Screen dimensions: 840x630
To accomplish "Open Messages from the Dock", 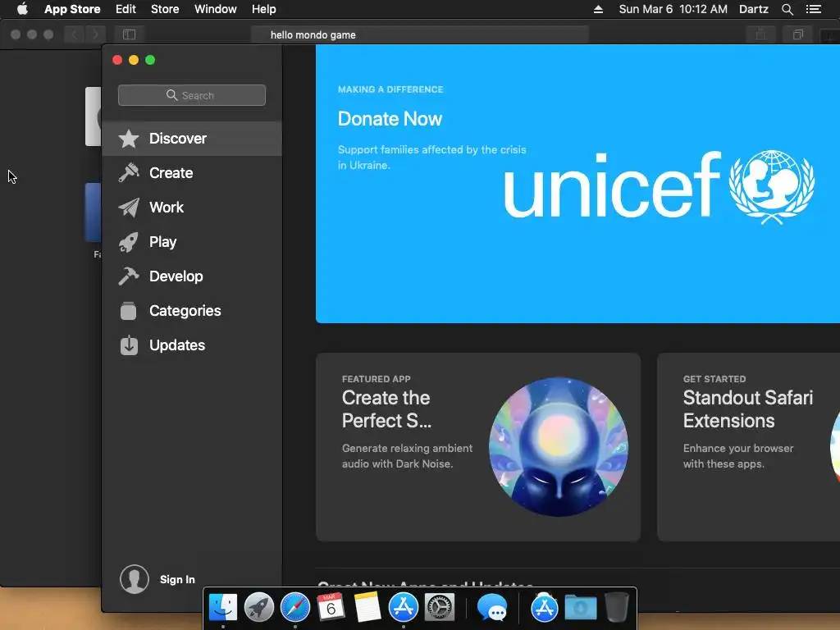I will pos(492,609).
